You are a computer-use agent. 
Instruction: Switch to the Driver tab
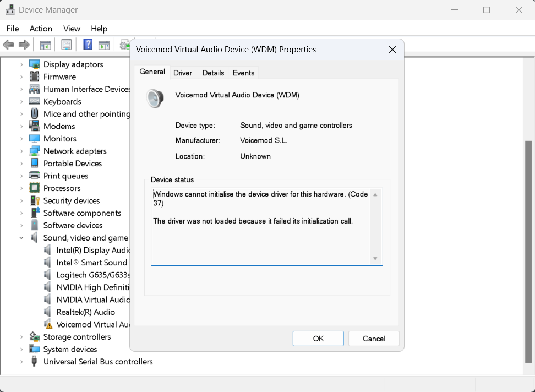point(182,73)
